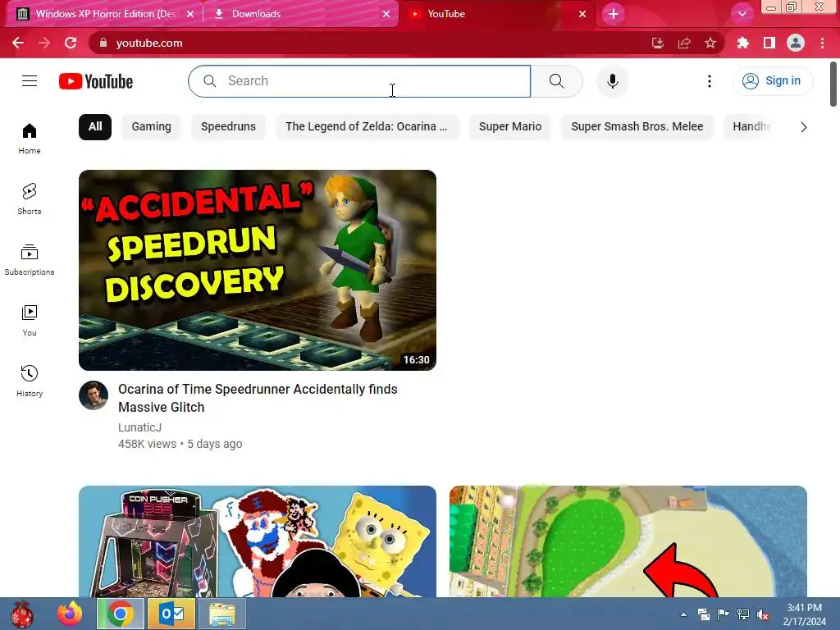The image size is (840, 630).
Task: Filter by the Speedruns chip
Action: click(x=228, y=127)
